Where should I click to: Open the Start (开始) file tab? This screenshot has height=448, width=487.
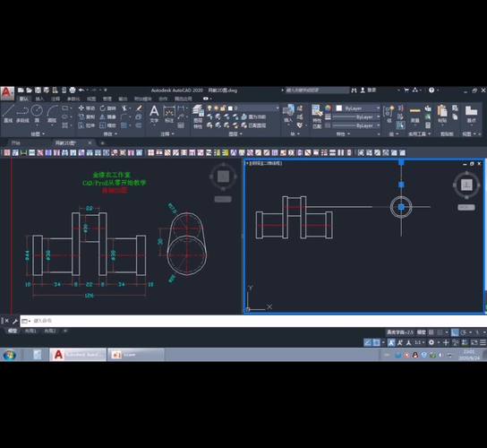pos(16,143)
